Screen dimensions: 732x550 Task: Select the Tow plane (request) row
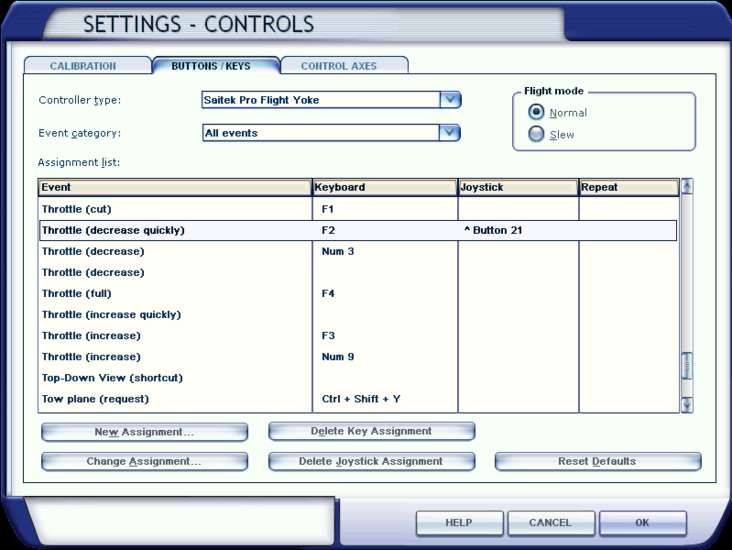pyautogui.click(x=358, y=399)
